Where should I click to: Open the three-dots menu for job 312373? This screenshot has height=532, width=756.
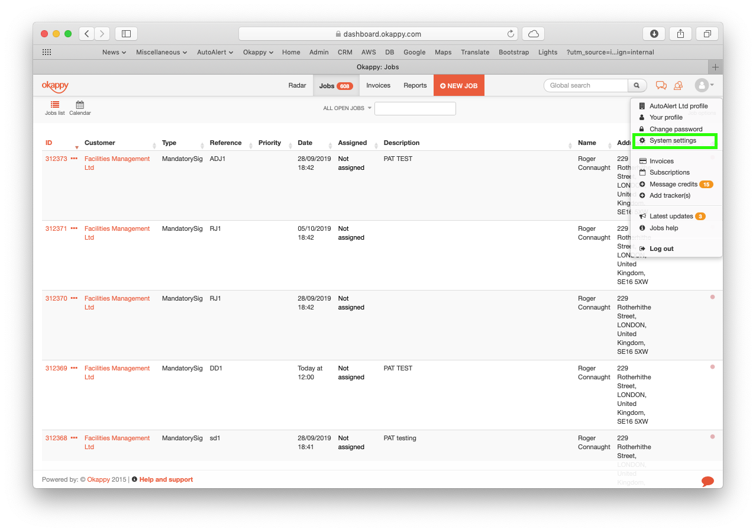tap(74, 159)
